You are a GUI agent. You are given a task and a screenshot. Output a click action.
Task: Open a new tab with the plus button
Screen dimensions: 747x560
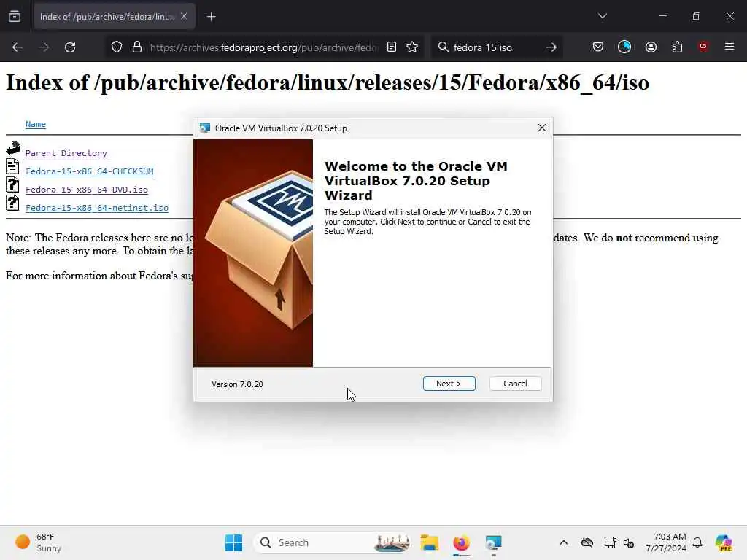pyautogui.click(x=211, y=17)
